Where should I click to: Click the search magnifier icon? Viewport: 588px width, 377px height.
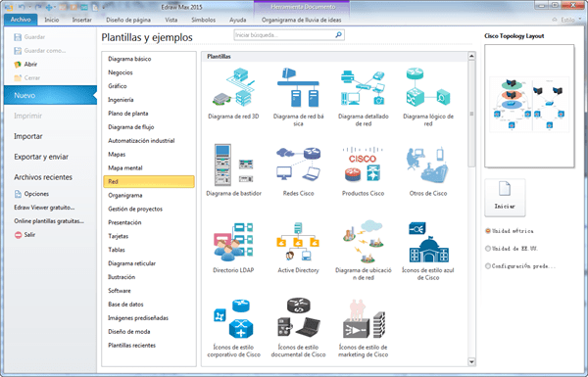tap(338, 35)
